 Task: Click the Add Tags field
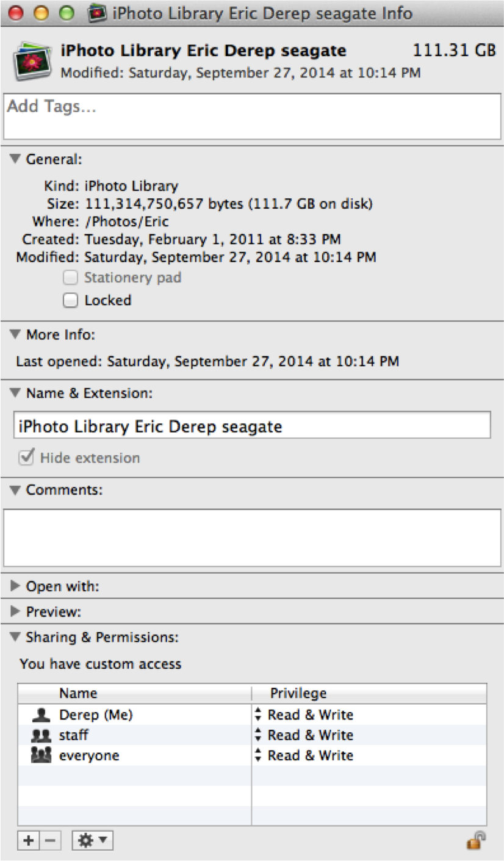[x=252, y=117]
